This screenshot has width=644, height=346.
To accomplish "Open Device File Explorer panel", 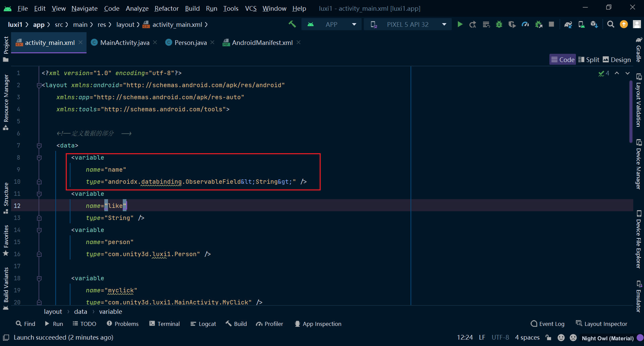I will click(639, 239).
